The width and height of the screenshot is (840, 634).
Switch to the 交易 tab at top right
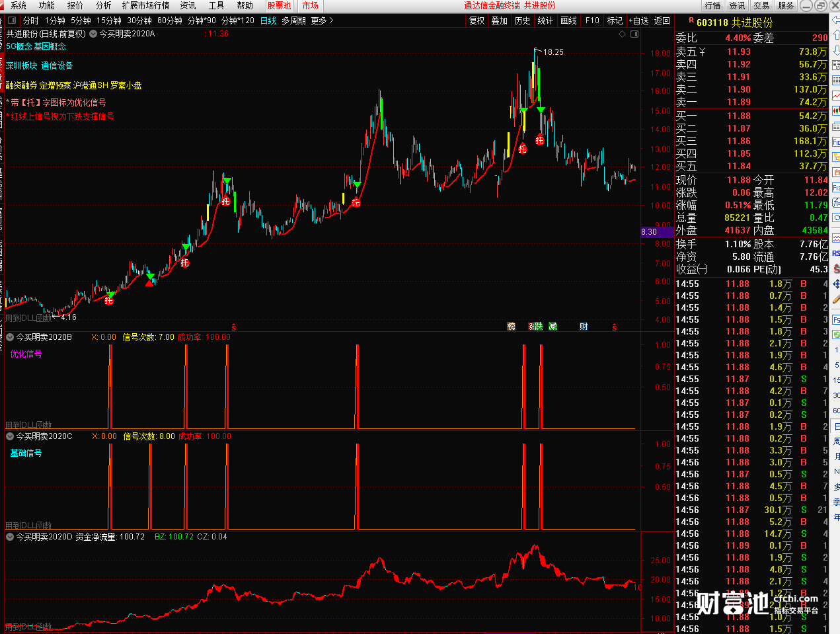pyautogui.click(x=761, y=5)
